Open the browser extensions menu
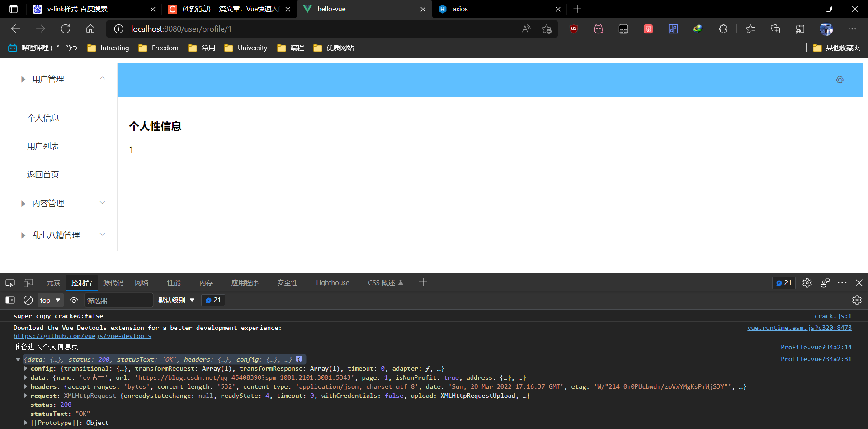The width and height of the screenshot is (868, 429). click(723, 29)
